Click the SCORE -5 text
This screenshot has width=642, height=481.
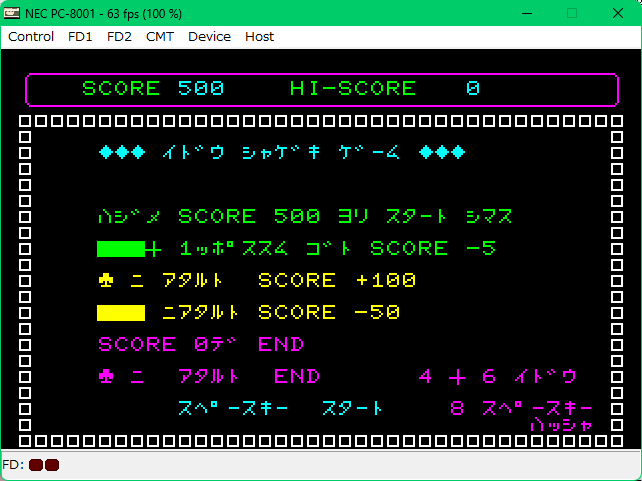click(433, 248)
